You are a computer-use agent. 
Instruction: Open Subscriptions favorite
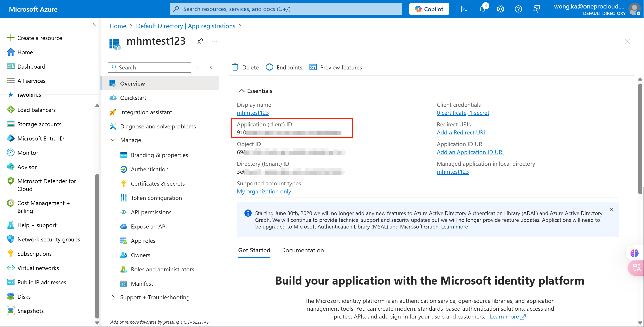pyautogui.click(x=29, y=254)
